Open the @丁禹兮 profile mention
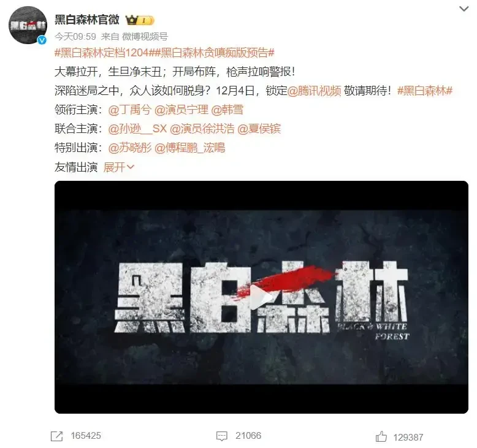The height and width of the screenshot is (448, 477). [x=129, y=110]
